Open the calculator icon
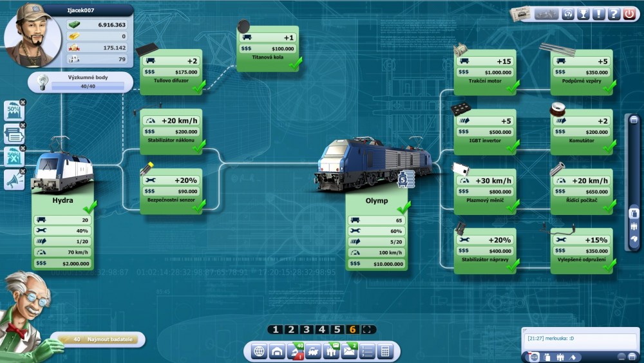Screen dimensions: 644x363 click(385, 351)
